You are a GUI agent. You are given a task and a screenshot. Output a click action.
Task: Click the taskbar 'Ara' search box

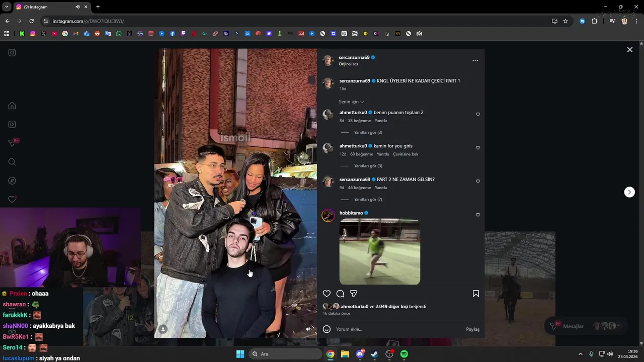pyautogui.click(x=285, y=354)
